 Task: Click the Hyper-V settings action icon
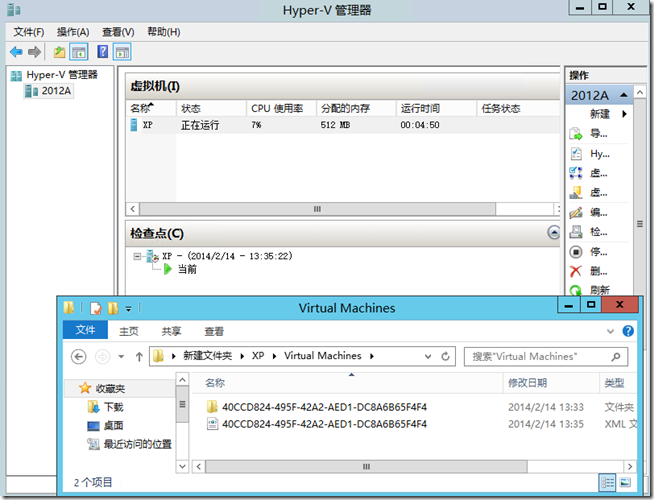pos(576,154)
